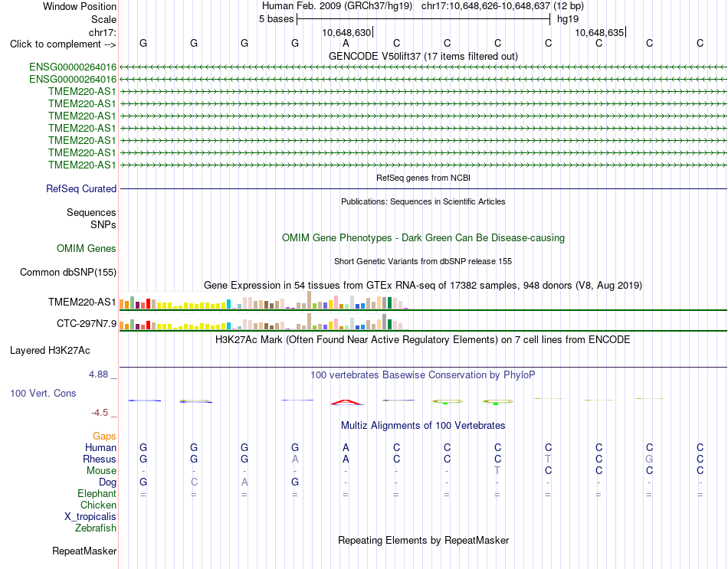Select the Rhesus alignment row label
Screen dimensions: 728x569
tap(100, 459)
